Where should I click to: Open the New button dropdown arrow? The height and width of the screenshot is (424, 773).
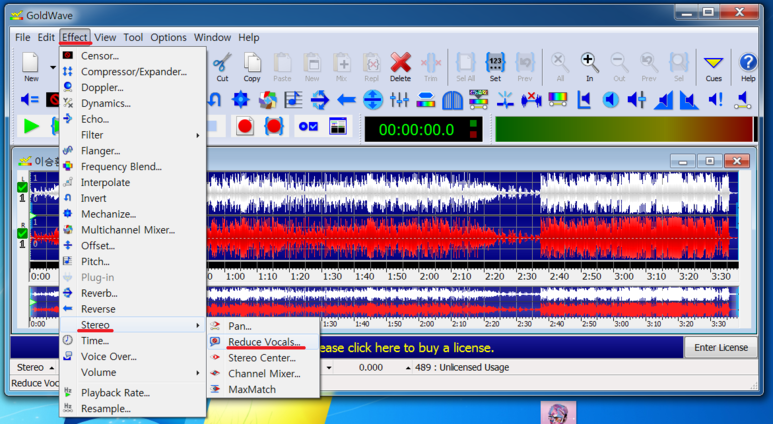[x=52, y=67]
